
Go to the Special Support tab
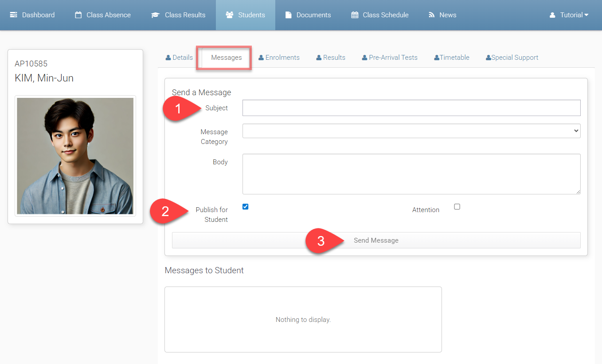coord(512,58)
